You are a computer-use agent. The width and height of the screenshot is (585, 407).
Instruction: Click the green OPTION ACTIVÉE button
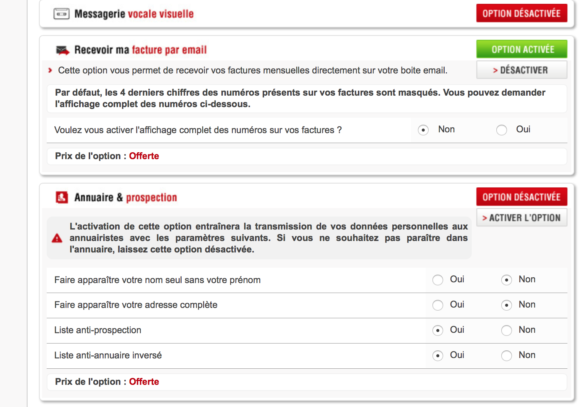(522, 49)
